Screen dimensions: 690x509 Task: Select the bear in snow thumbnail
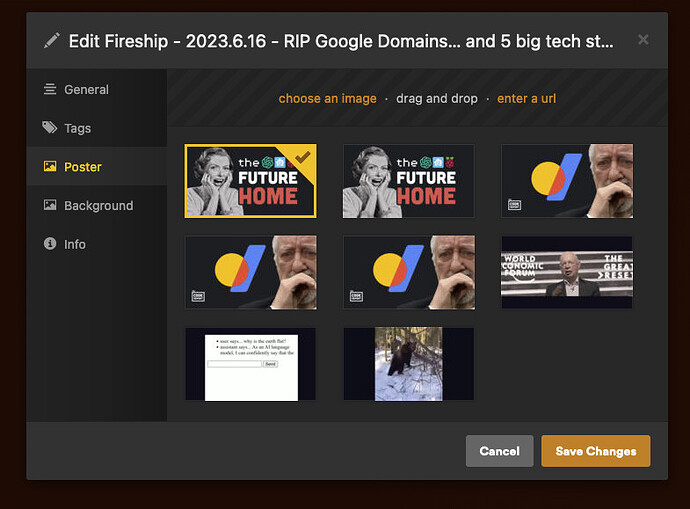tap(409, 364)
